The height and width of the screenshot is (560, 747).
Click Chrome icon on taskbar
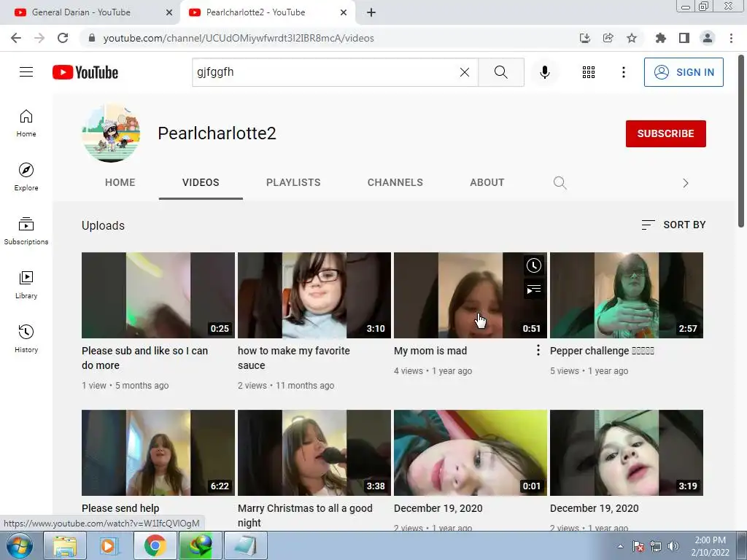tap(155, 545)
